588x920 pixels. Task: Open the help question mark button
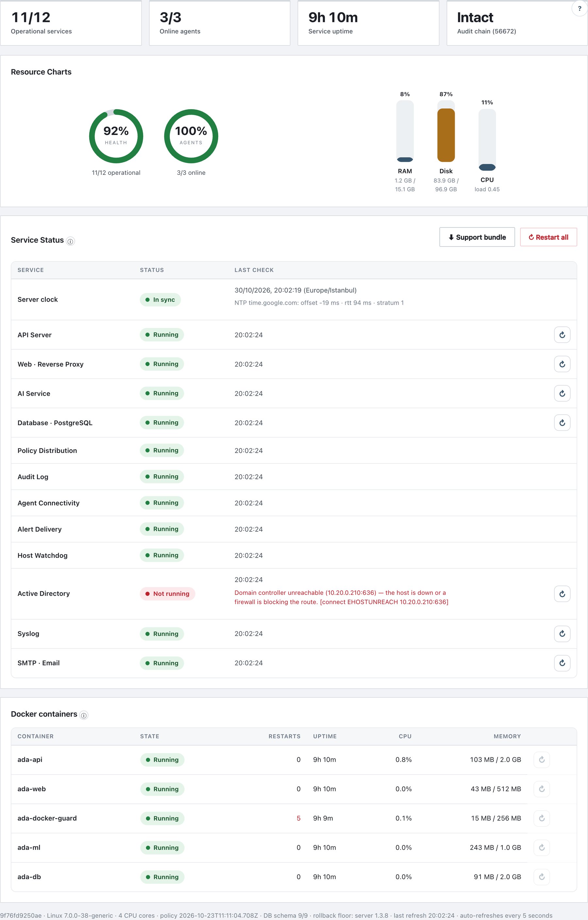click(579, 8)
